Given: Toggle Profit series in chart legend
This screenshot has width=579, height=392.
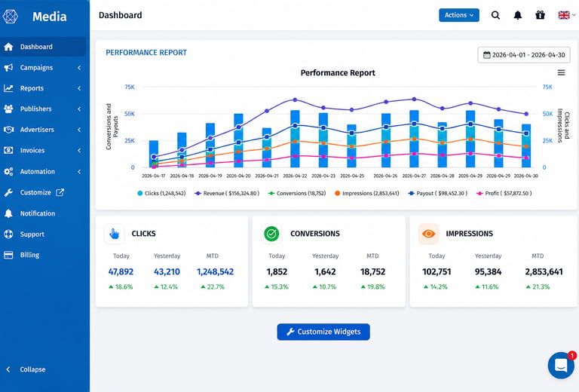Looking at the screenshot, I should pyautogui.click(x=504, y=193).
